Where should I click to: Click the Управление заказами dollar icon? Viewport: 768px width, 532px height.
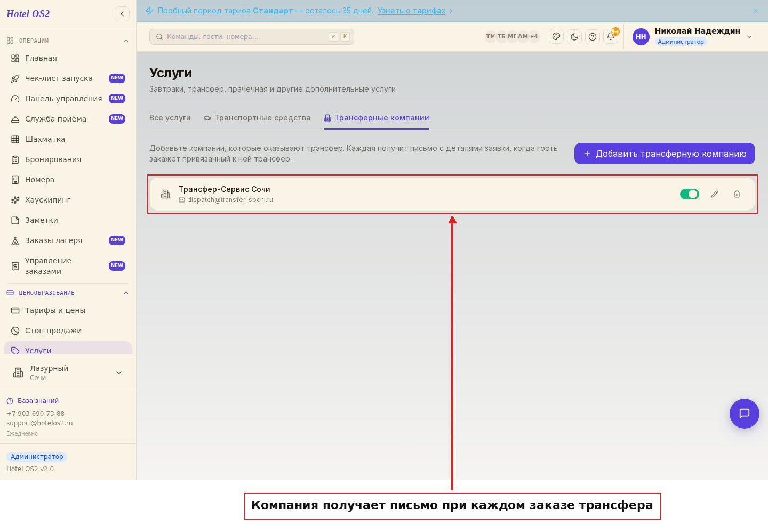pyautogui.click(x=15, y=266)
